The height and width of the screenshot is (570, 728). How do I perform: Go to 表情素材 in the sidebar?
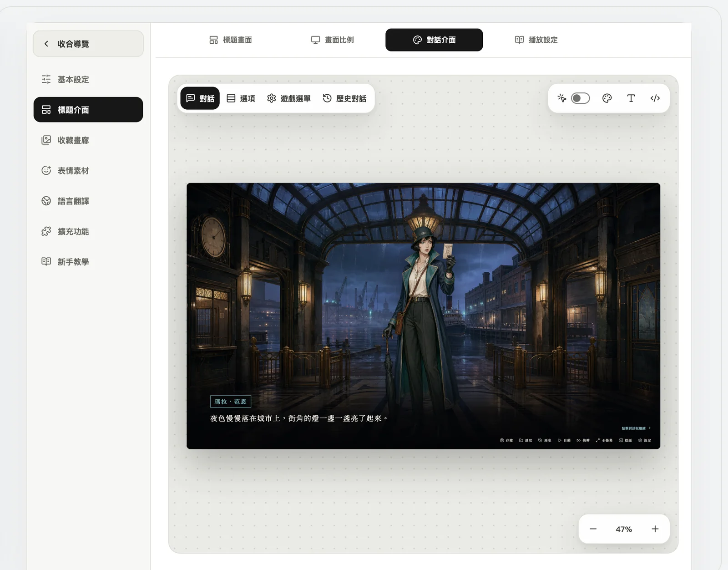coord(88,171)
